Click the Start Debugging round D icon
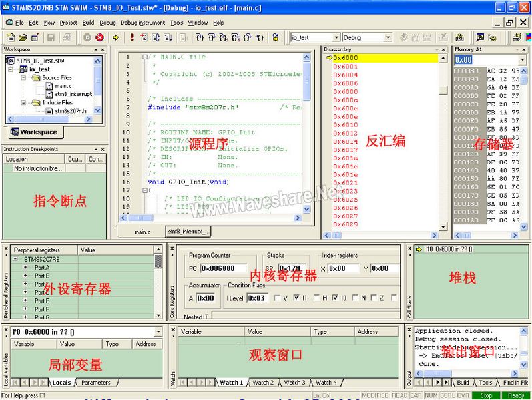This screenshot has width=532, height=400. coord(87,37)
